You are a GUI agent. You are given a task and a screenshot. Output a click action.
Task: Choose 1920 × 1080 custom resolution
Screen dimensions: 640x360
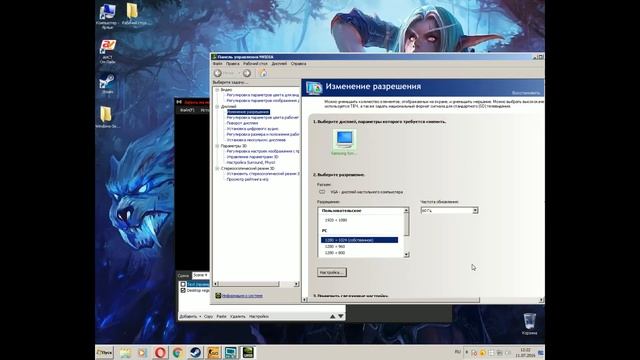tap(336, 220)
